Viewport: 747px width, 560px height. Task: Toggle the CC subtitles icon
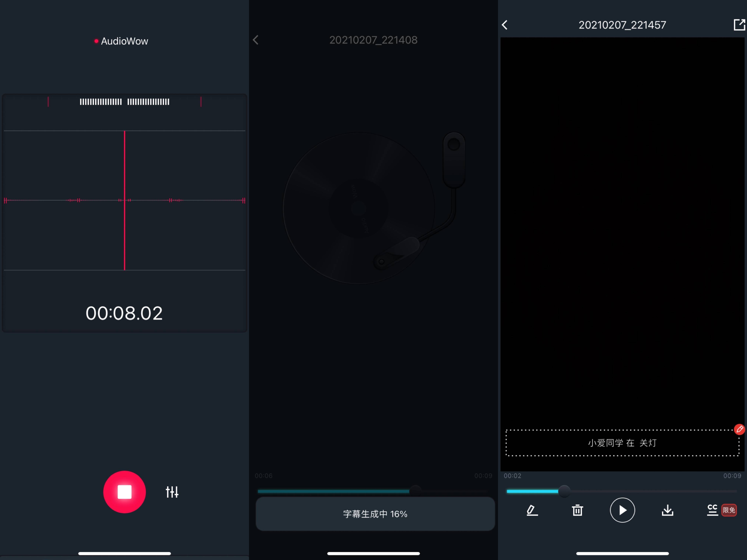712,510
